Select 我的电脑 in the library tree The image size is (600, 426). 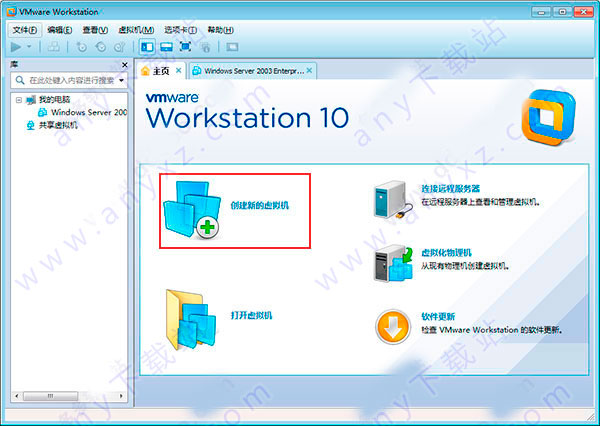tap(55, 100)
